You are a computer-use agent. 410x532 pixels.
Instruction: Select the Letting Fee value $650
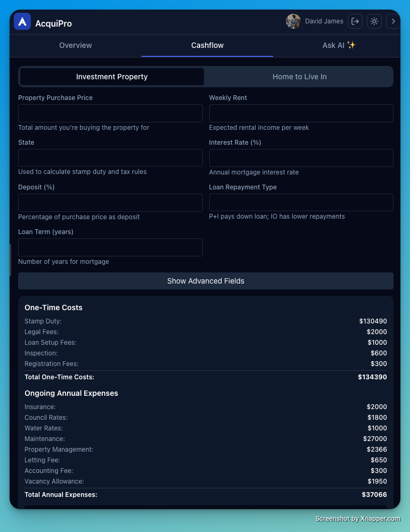(379, 460)
